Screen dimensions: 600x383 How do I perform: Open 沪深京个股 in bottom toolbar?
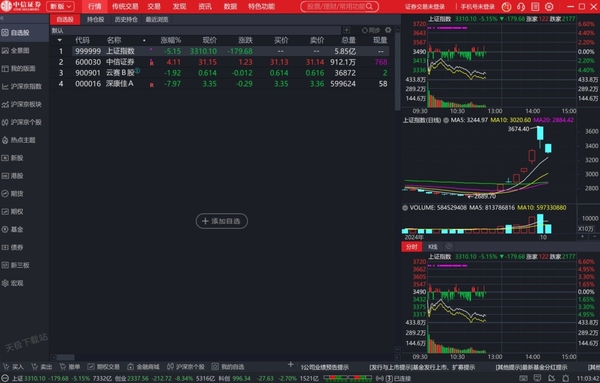(x=186, y=367)
